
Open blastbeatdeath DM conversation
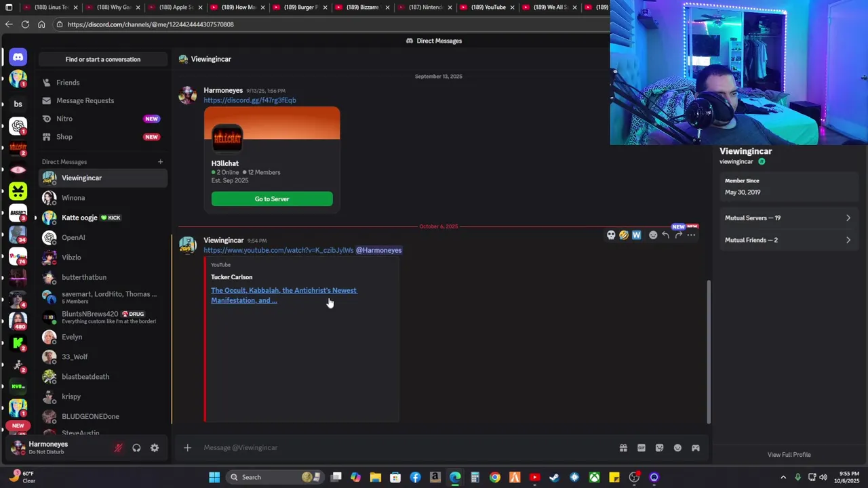[102, 377]
